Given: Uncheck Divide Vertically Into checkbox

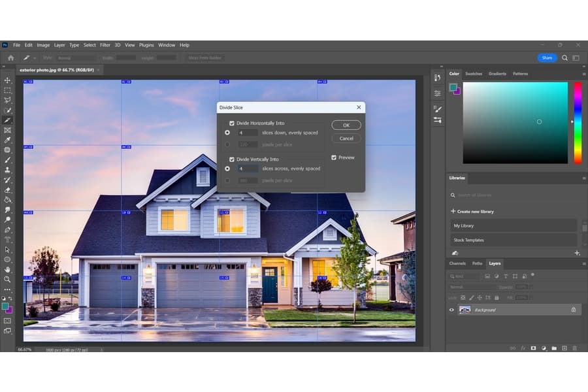Looking at the screenshot, I should (232, 159).
